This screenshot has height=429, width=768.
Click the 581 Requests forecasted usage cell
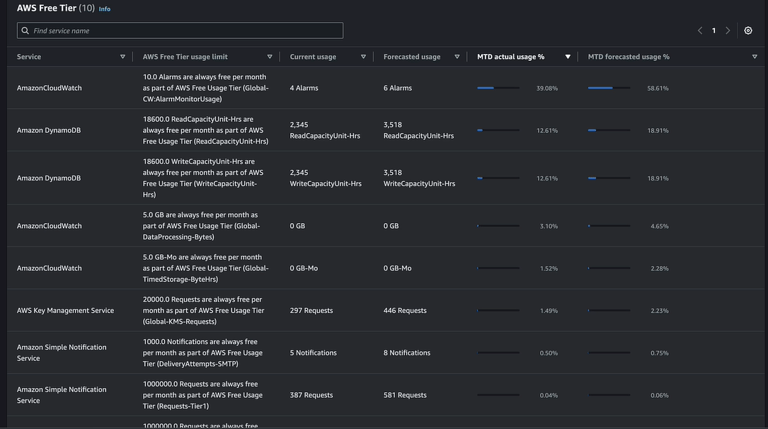coord(405,395)
